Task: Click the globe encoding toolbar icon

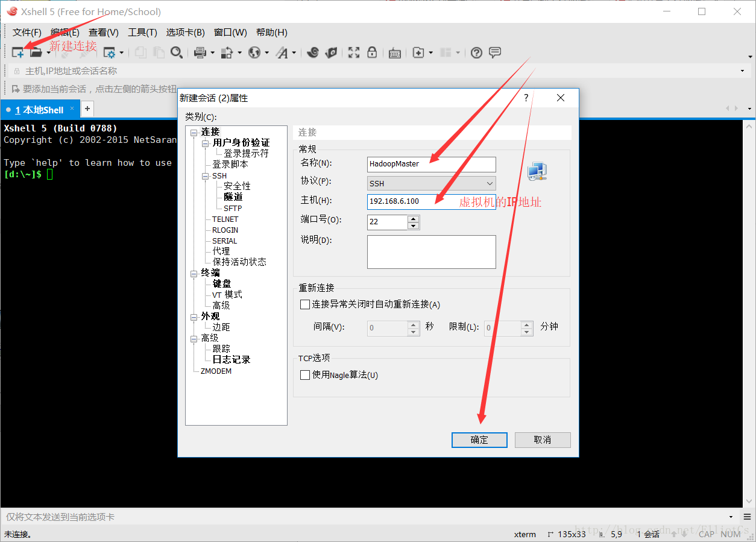Action: [x=254, y=52]
